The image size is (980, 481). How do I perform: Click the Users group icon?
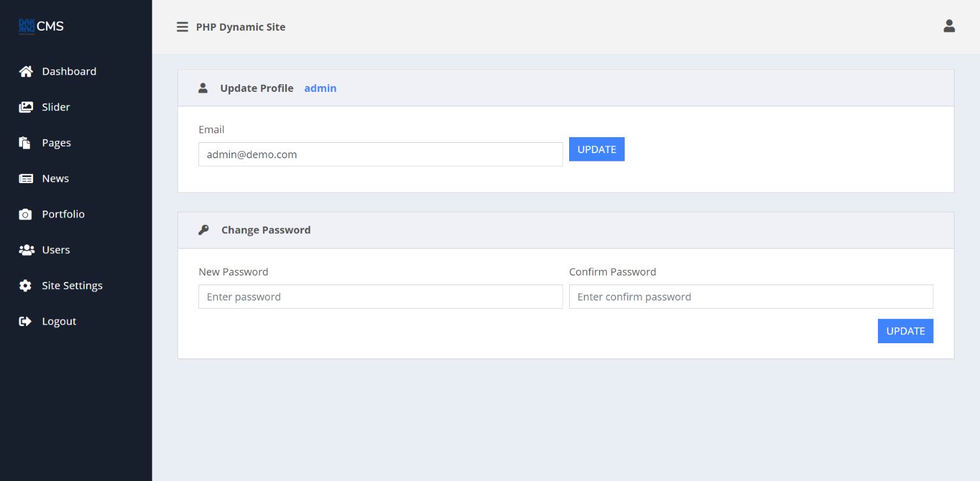pos(26,250)
